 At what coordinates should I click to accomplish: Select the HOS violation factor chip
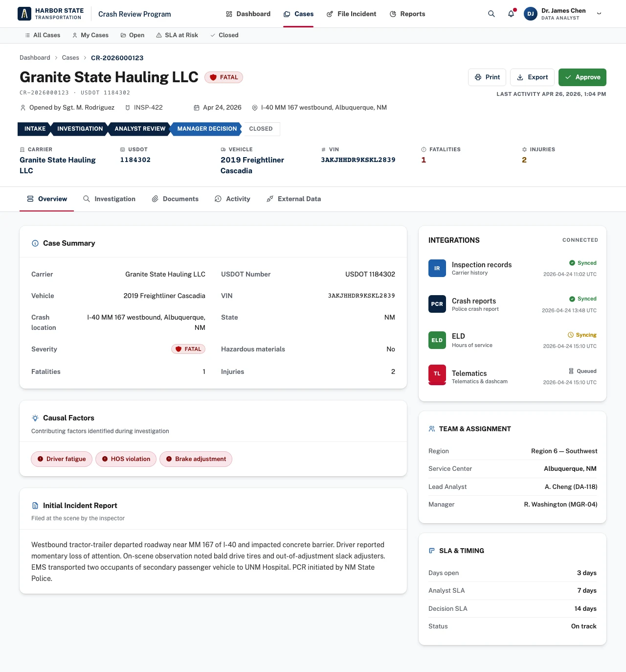126,459
